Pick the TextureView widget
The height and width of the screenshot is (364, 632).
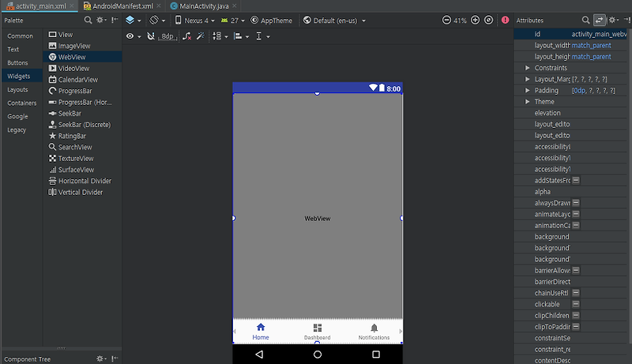82,159
